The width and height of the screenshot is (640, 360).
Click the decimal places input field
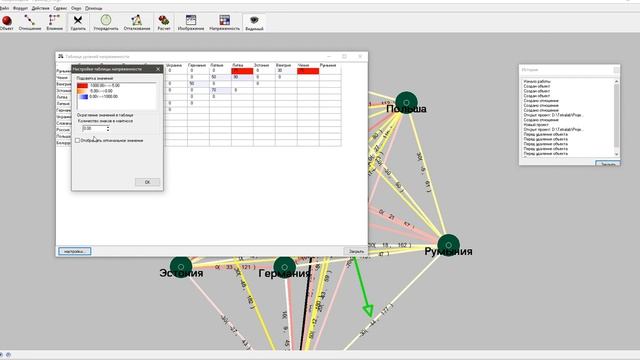tap(93, 129)
